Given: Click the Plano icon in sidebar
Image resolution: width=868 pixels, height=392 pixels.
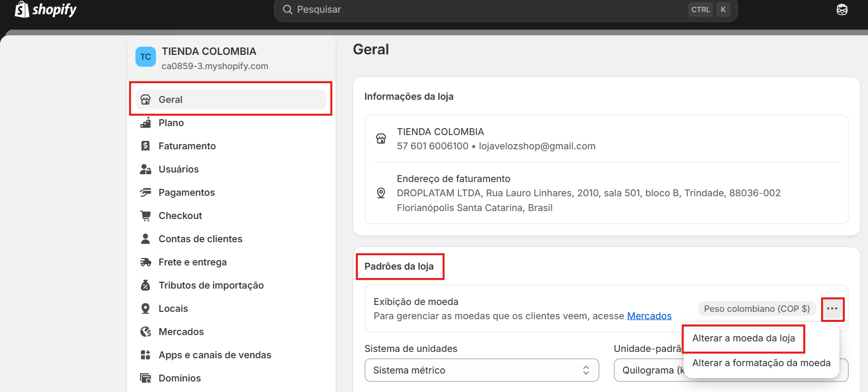Looking at the screenshot, I should [145, 123].
